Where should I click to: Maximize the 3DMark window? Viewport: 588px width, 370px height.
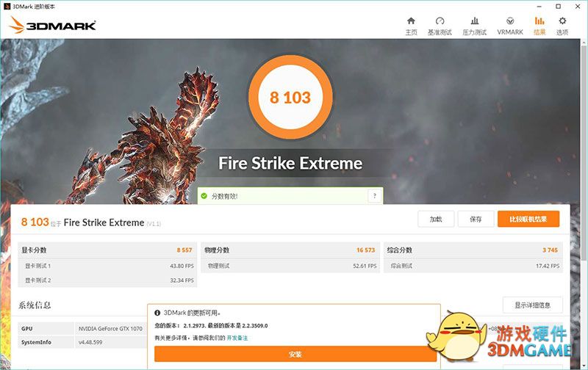[x=559, y=7]
